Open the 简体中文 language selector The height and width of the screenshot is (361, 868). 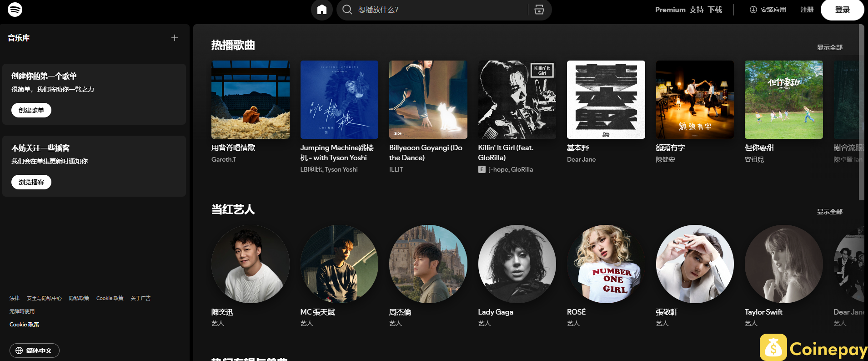[x=35, y=351]
